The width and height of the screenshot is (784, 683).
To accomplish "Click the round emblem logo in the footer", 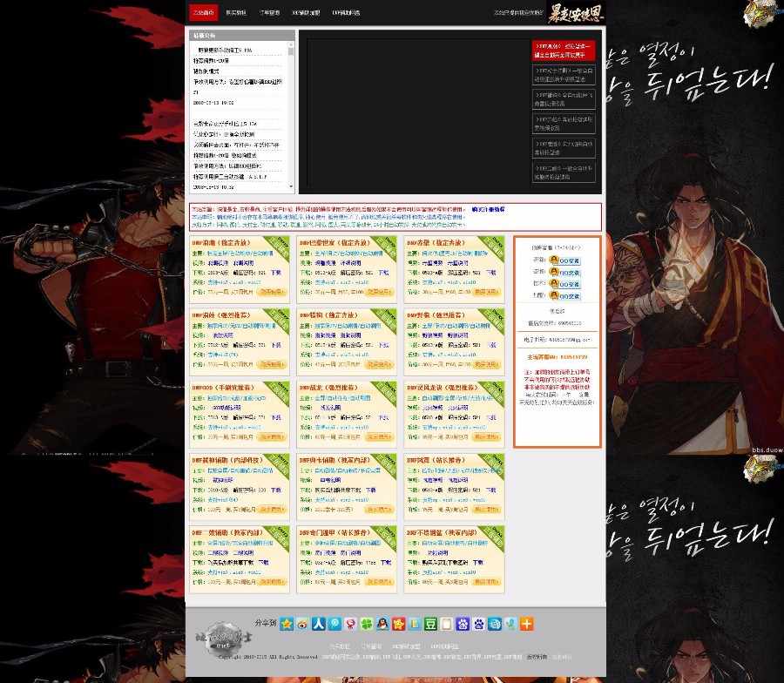I will [223, 639].
